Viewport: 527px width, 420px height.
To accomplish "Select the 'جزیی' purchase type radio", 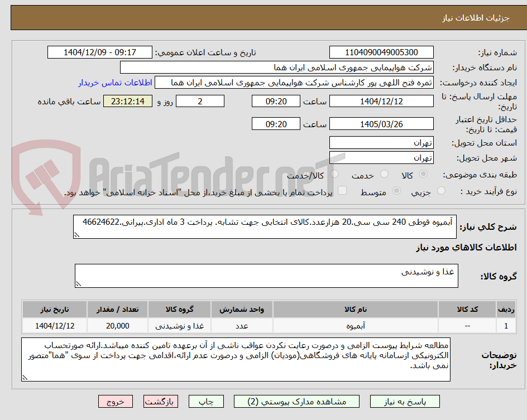I will (441, 191).
